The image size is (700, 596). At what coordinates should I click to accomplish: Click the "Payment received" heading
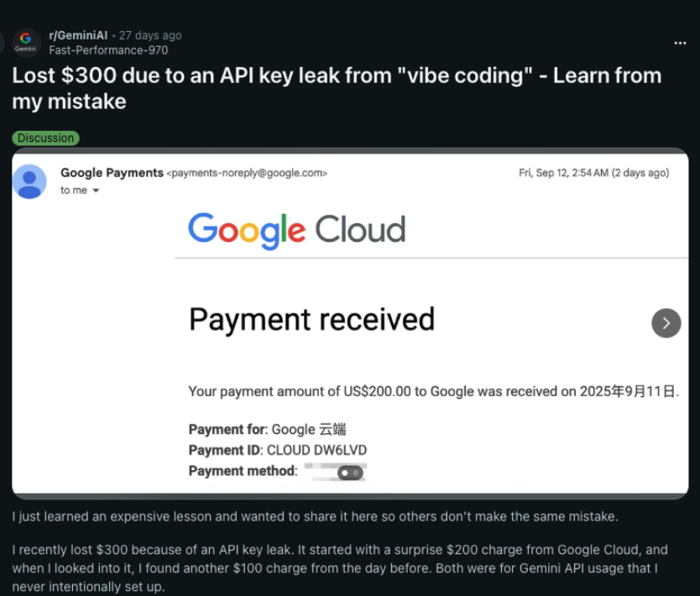(x=311, y=320)
